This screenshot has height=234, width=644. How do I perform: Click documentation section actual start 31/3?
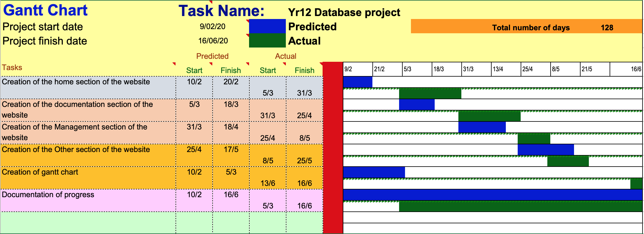(x=268, y=116)
